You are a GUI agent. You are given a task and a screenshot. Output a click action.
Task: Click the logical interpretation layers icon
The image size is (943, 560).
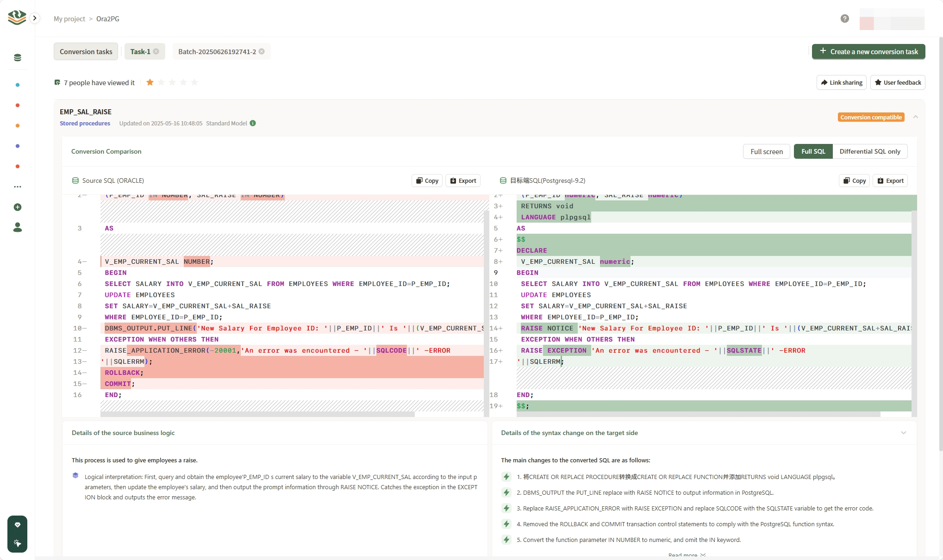pos(75,476)
